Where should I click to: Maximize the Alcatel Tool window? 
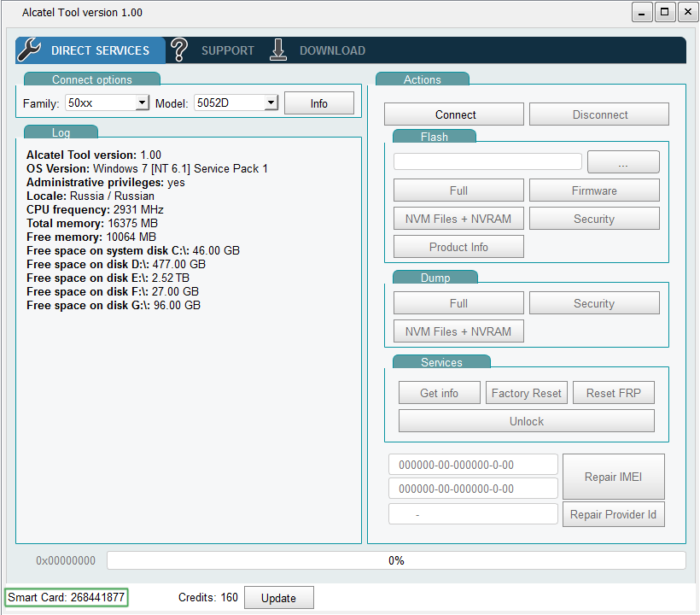665,12
